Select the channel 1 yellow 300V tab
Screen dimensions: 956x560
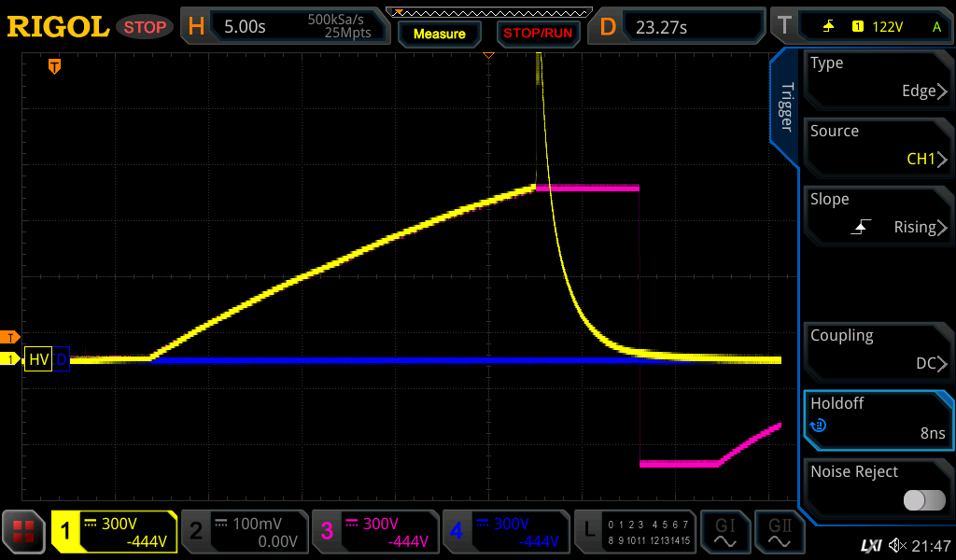[114, 533]
